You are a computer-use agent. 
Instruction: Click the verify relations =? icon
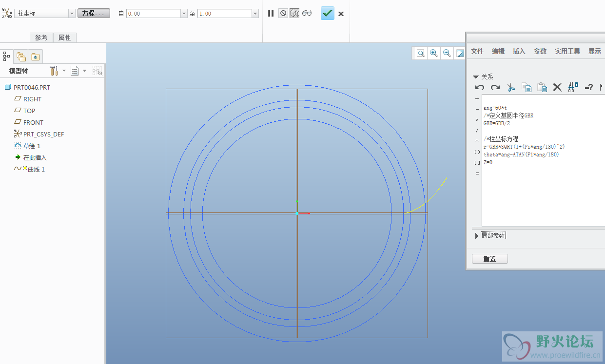point(588,87)
